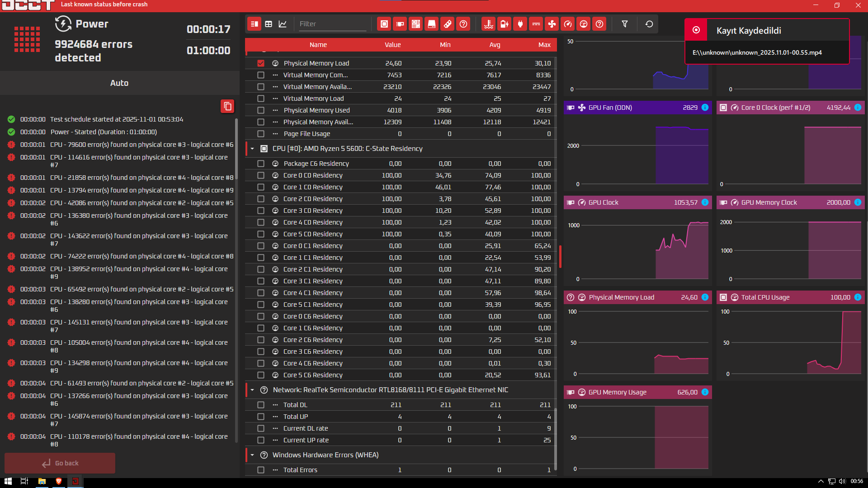Image resolution: width=868 pixels, height=488 pixels.
Task: Open the Kayıt Kaydedildi recording notification
Action: tap(767, 42)
